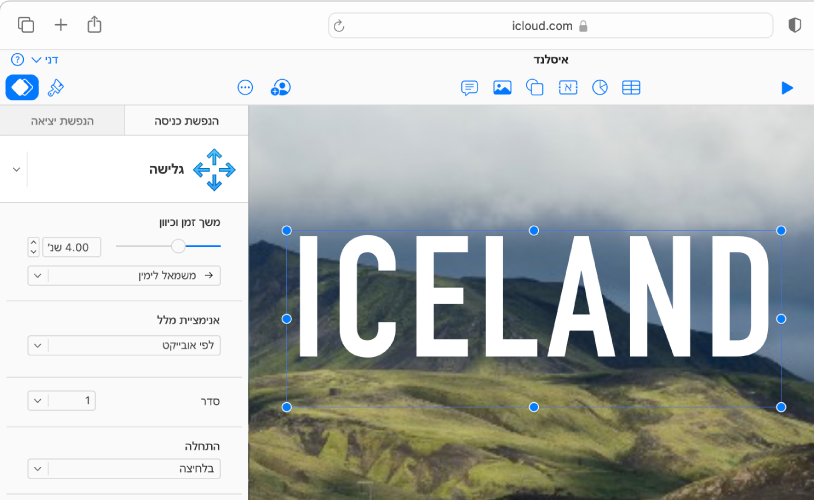
Task: Insert an image with the media icon
Action: click(502, 88)
